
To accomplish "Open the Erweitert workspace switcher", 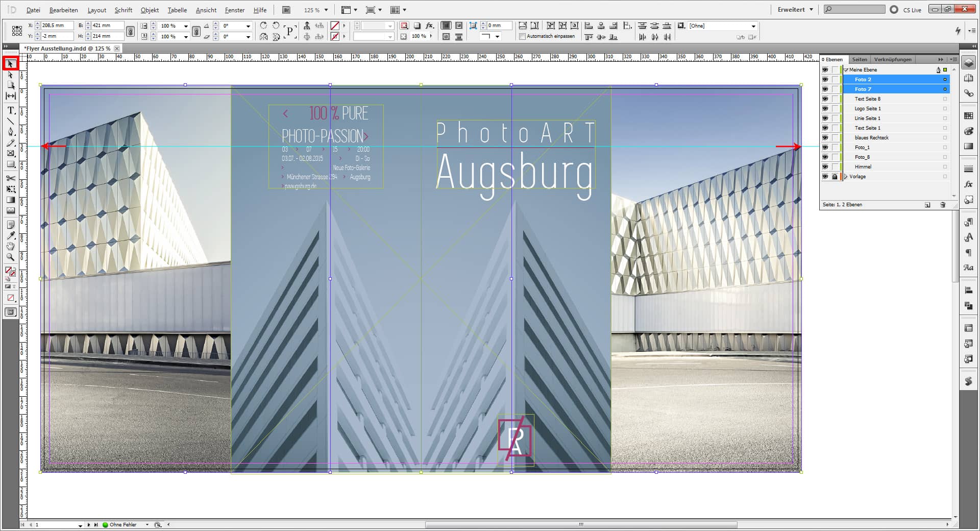I will pos(794,9).
